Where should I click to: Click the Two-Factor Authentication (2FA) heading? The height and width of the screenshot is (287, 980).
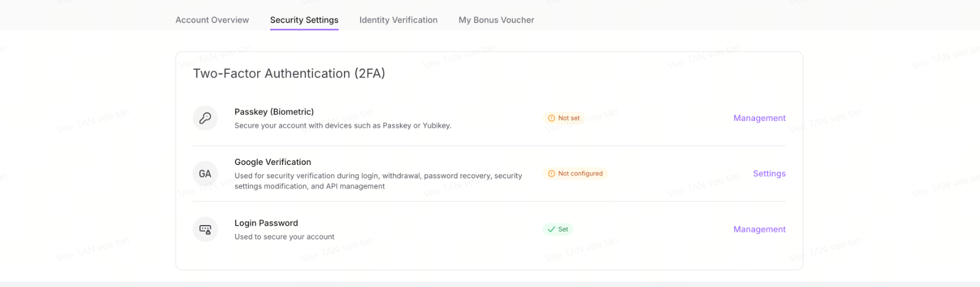pyautogui.click(x=289, y=74)
